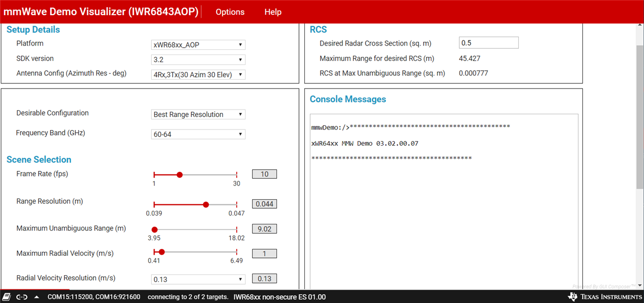The height and width of the screenshot is (303, 644).
Task: Click the Range Resolution maximum label 0.047
Action: (x=237, y=213)
